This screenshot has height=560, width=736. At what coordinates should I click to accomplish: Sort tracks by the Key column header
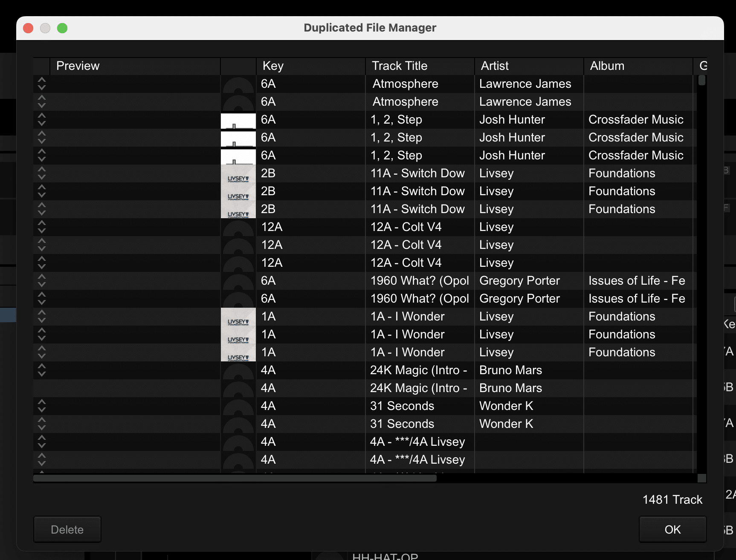pyautogui.click(x=273, y=66)
